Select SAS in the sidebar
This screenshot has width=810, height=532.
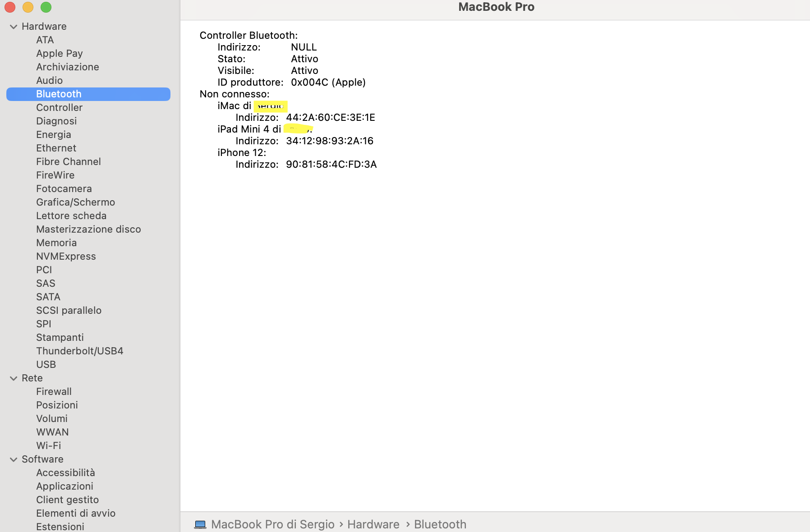46,284
